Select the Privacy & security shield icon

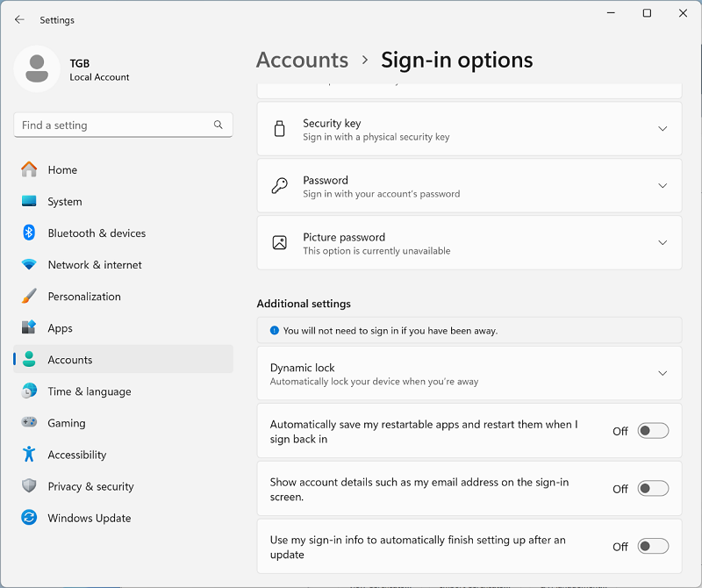(29, 485)
